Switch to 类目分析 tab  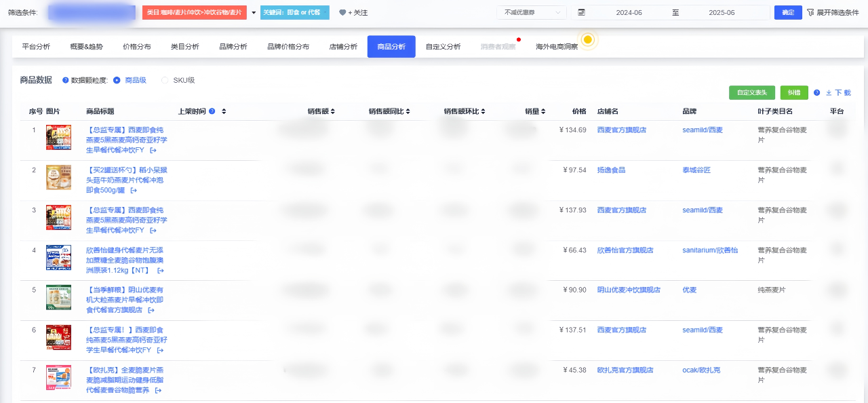click(x=185, y=47)
